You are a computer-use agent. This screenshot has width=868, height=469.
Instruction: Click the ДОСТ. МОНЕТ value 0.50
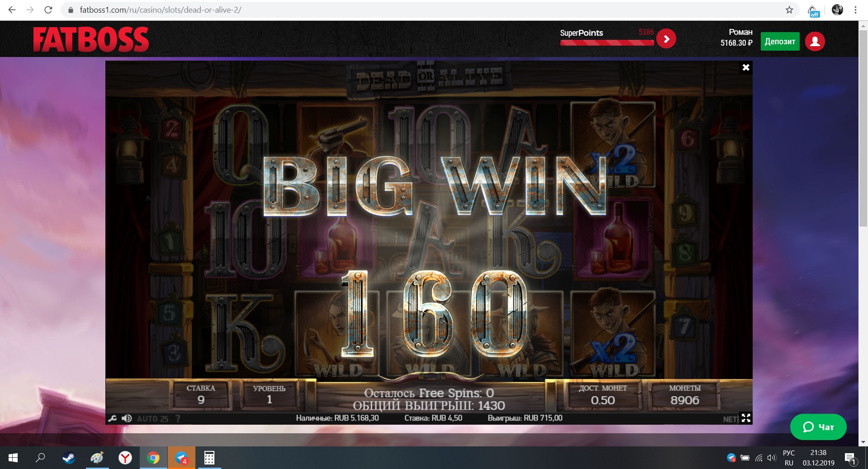(x=603, y=400)
